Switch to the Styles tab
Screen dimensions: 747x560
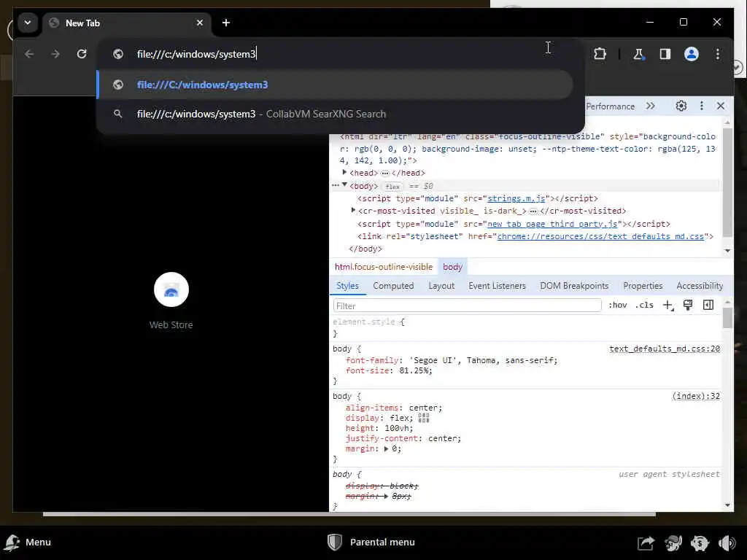pos(347,286)
